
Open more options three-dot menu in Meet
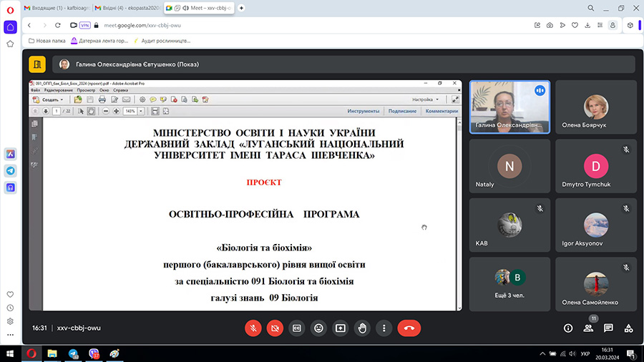pos(384,328)
